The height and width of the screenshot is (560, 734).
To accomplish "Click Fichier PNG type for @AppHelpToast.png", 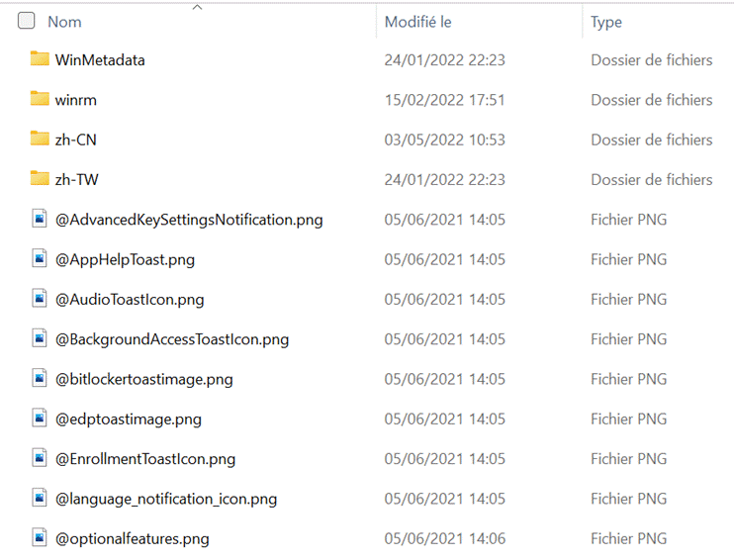I will point(629,259).
